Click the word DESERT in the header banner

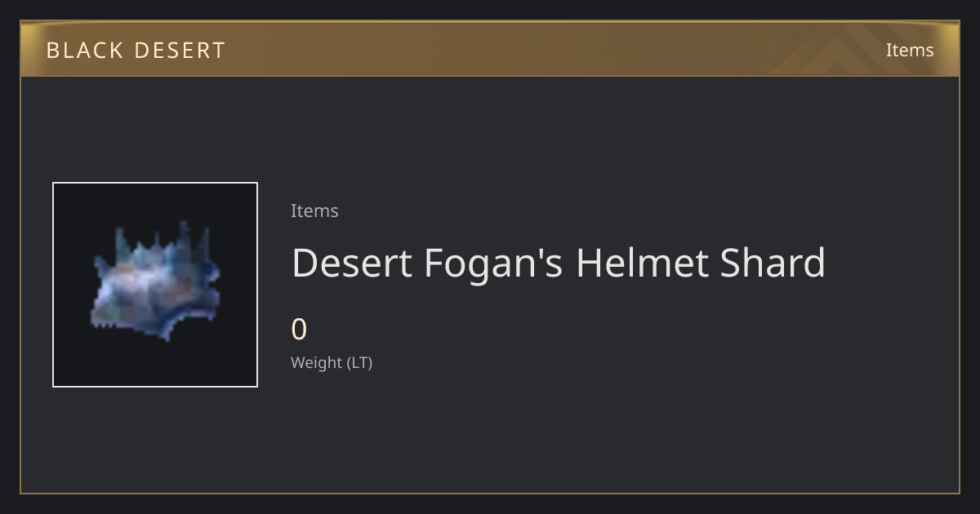tap(180, 51)
